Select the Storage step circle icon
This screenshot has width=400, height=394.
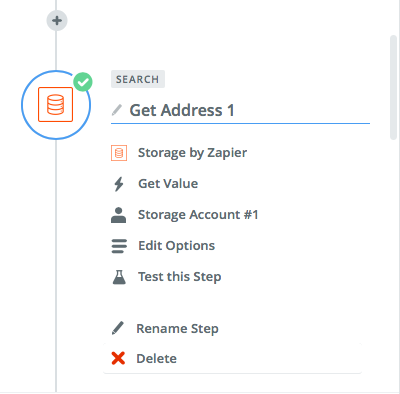pyautogui.click(x=56, y=105)
